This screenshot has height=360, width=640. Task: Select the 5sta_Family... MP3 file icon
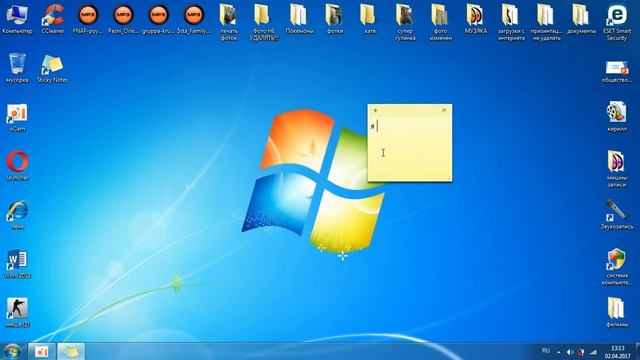[x=193, y=19]
